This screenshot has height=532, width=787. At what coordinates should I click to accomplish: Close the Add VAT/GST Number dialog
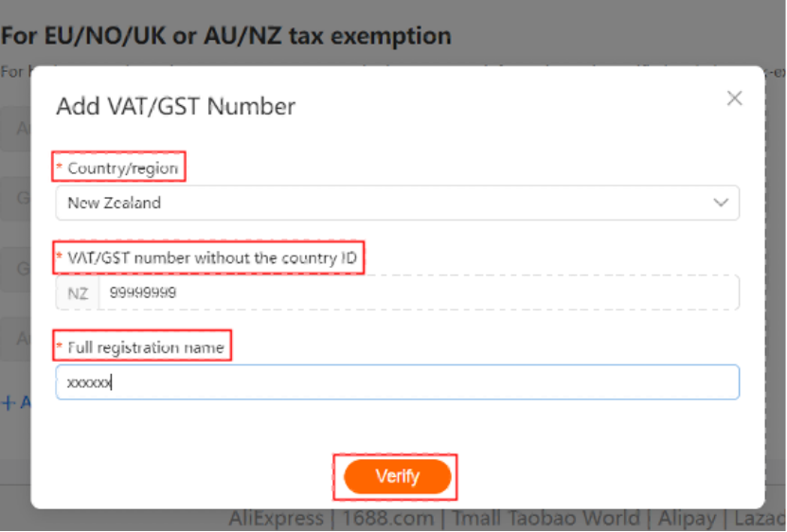pos(734,98)
